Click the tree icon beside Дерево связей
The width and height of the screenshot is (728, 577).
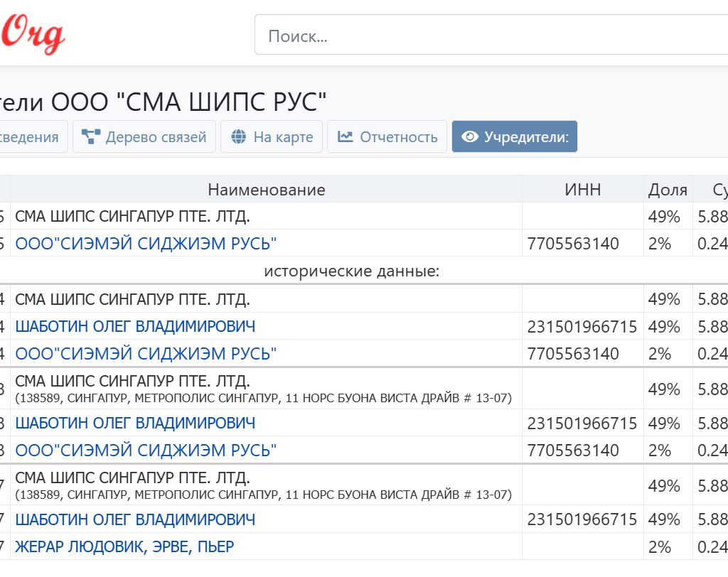(91, 136)
